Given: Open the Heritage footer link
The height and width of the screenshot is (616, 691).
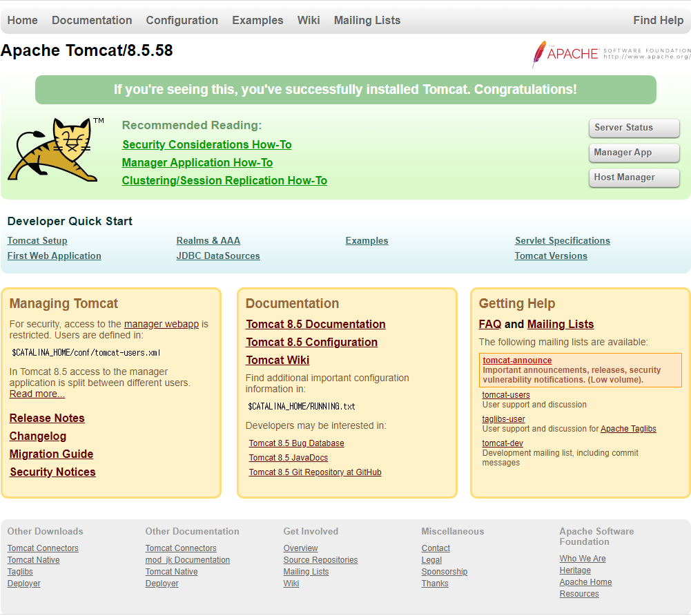Looking at the screenshot, I should click(x=575, y=570).
